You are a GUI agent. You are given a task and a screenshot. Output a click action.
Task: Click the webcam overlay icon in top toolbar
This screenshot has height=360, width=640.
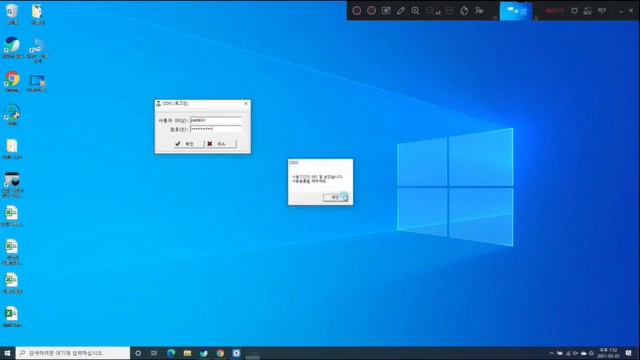587,11
